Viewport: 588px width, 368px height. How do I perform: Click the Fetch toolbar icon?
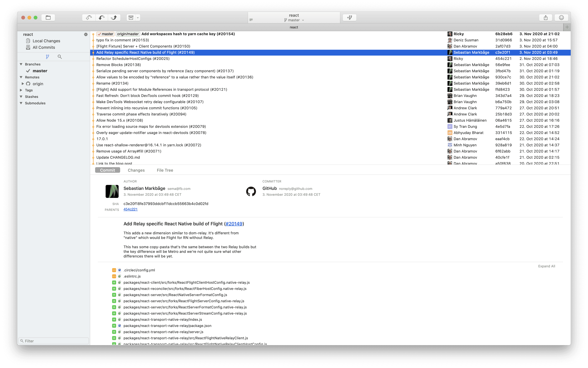coord(89,18)
